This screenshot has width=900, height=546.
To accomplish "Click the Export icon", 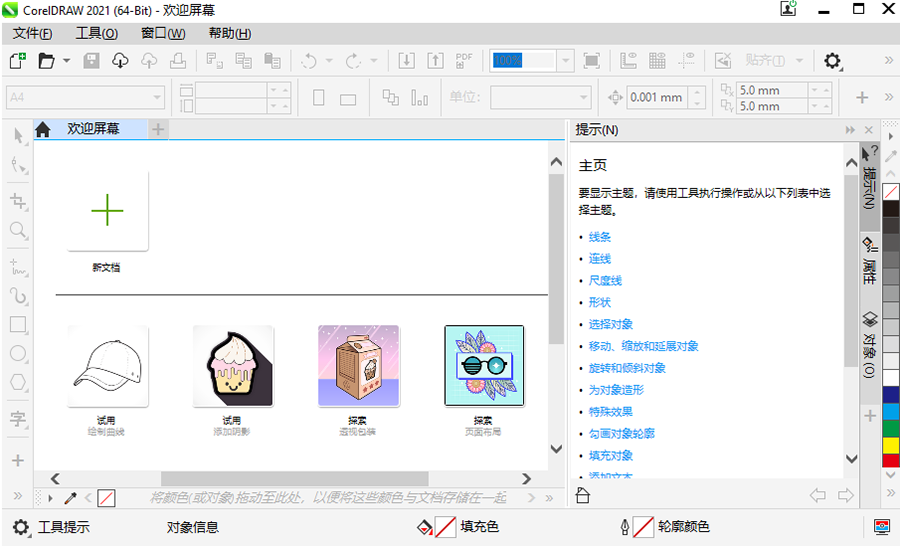I will 435,60.
